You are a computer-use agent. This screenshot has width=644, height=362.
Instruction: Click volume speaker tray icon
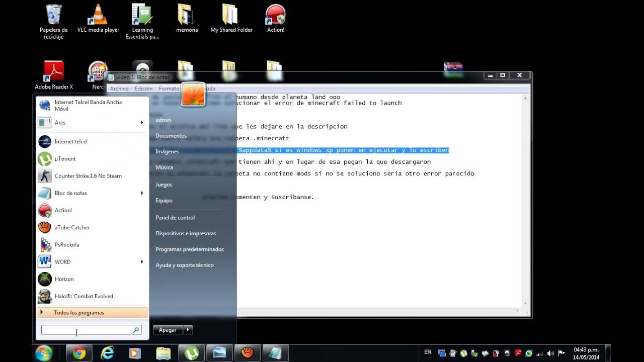pos(550,353)
